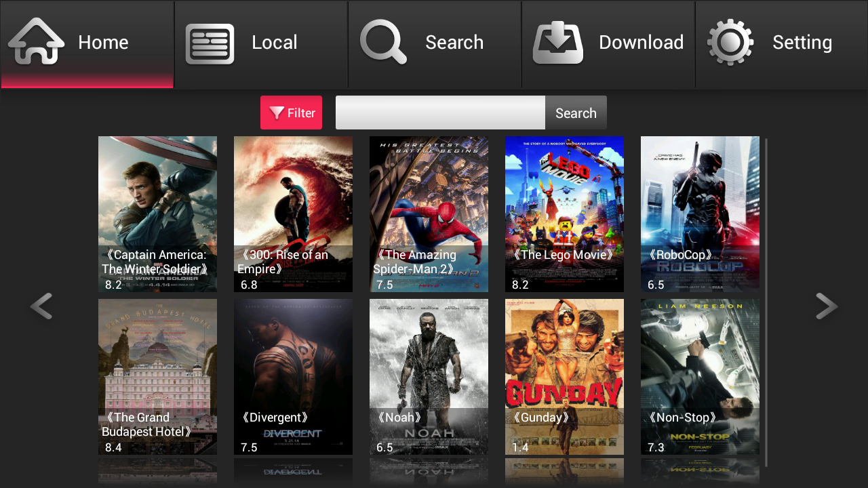868x488 pixels.
Task: Click the 《The Amazing Spider-Man 2》 title
Action: (x=415, y=262)
